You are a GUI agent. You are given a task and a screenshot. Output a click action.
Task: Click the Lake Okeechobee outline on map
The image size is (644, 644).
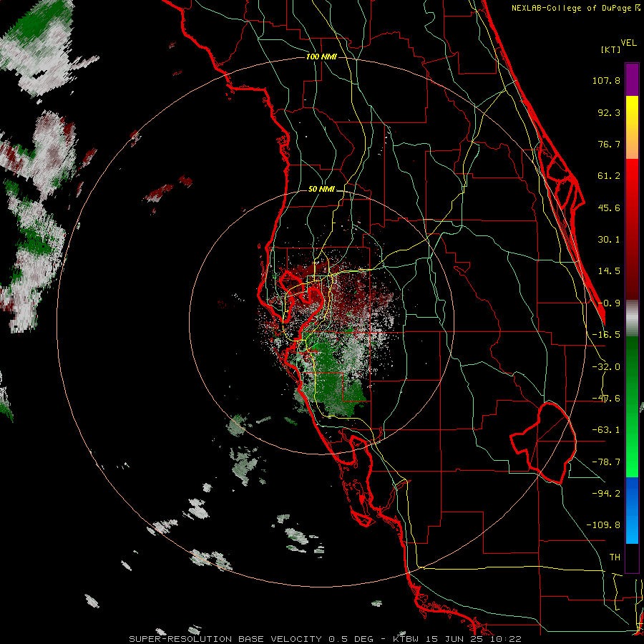click(x=543, y=443)
